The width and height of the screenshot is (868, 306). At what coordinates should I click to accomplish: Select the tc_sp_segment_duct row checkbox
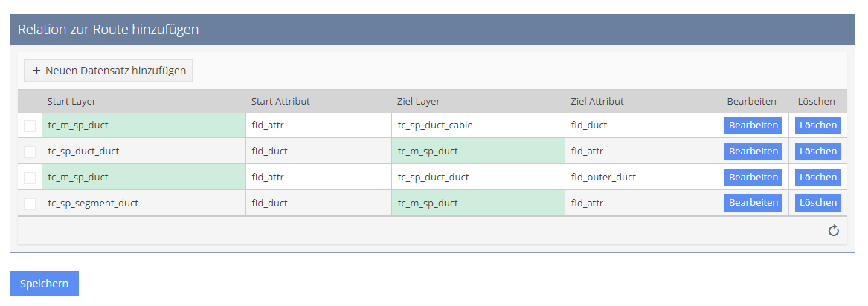(30, 204)
